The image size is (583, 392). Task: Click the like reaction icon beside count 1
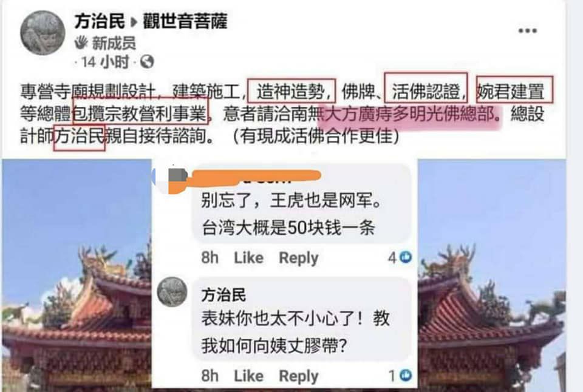[405, 375]
